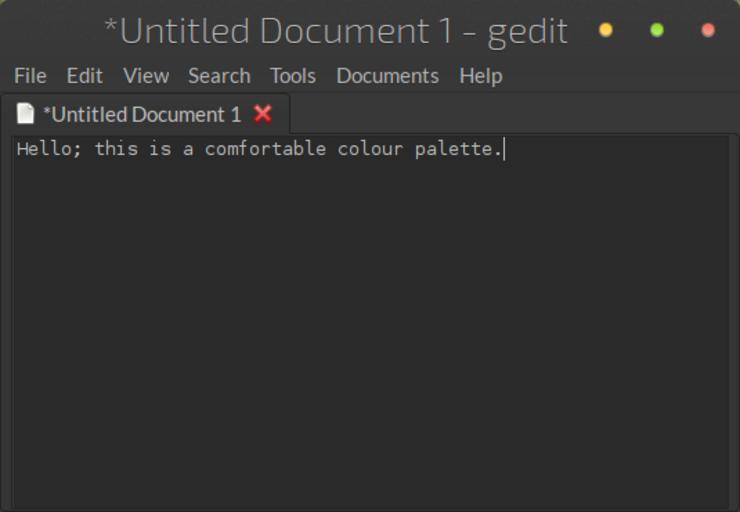Viewport: 740px width, 512px height.
Task: Open the Help menu
Action: pos(480,76)
